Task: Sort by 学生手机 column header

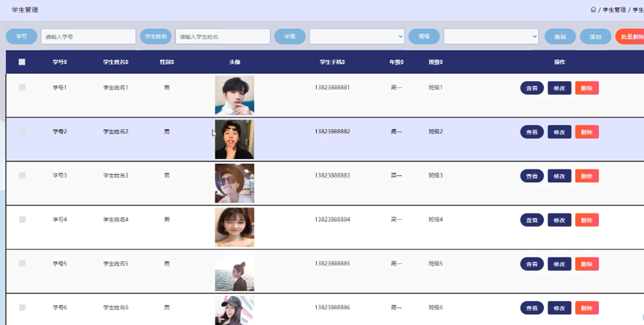Action: [x=332, y=62]
